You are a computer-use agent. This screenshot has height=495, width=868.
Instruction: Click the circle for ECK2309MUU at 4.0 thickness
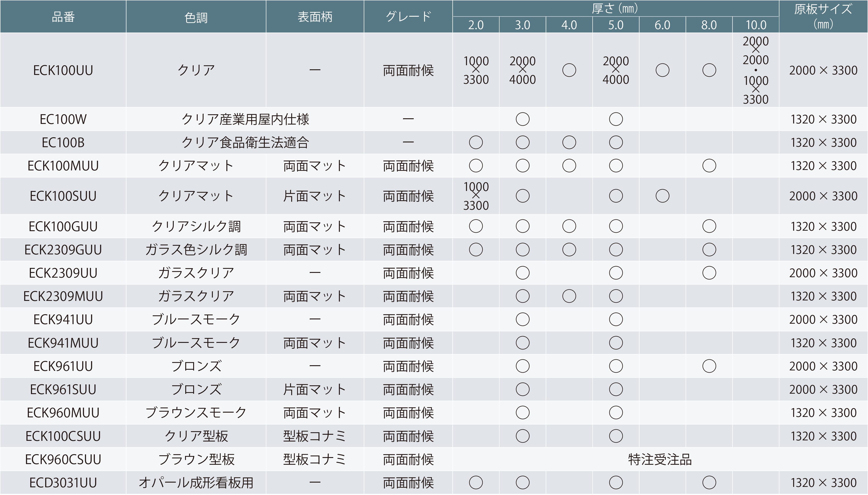[569, 296]
